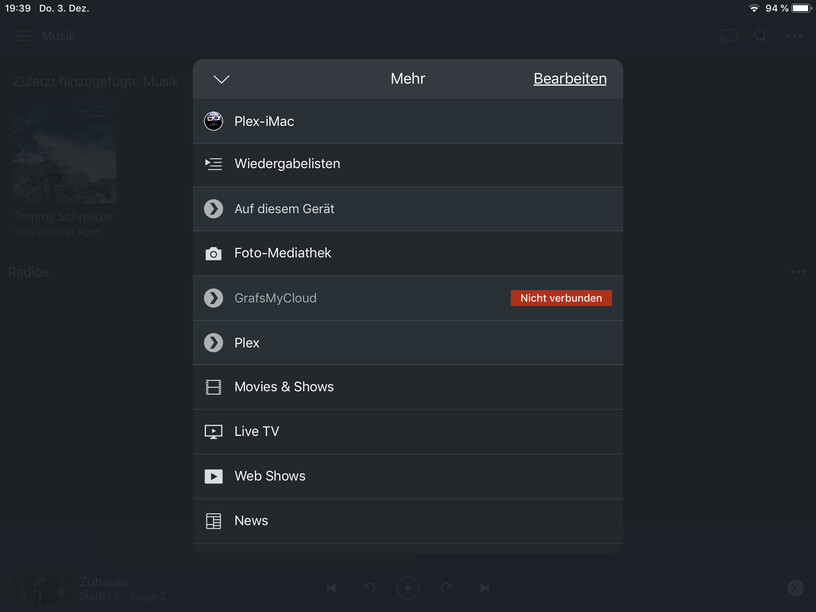The image size is (816, 612).
Task: Click the Web Shows play icon
Action: coord(213,477)
